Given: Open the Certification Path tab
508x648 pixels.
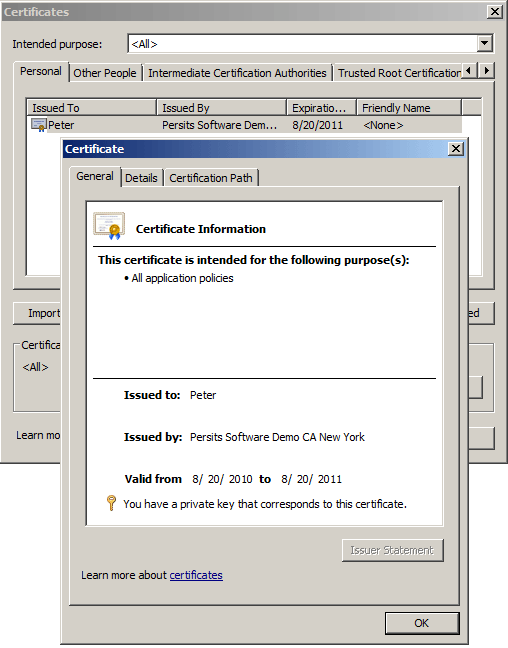Looking at the screenshot, I should coord(211,178).
